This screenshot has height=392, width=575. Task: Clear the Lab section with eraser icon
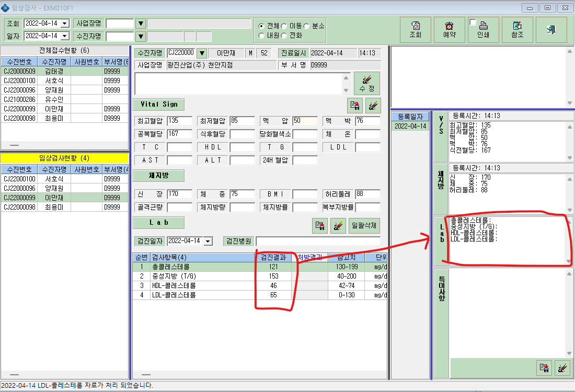click(338, 225)
